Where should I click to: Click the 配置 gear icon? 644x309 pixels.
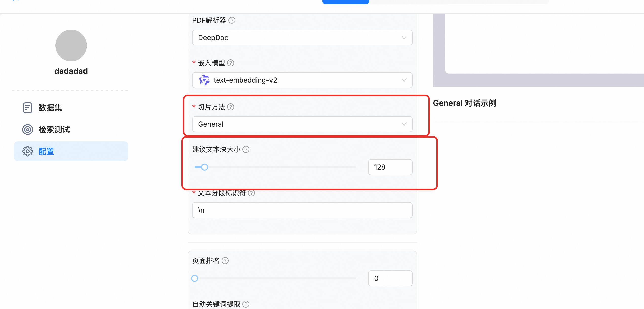[x=27, y=151]
